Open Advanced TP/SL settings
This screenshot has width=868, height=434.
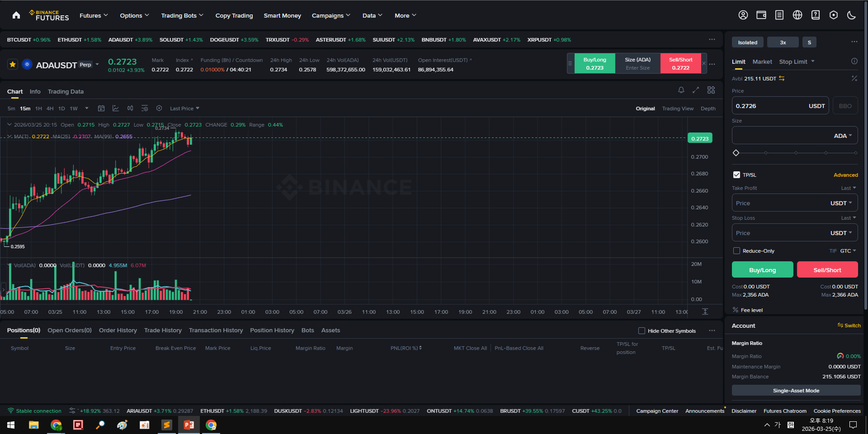[x=845, y=175]
